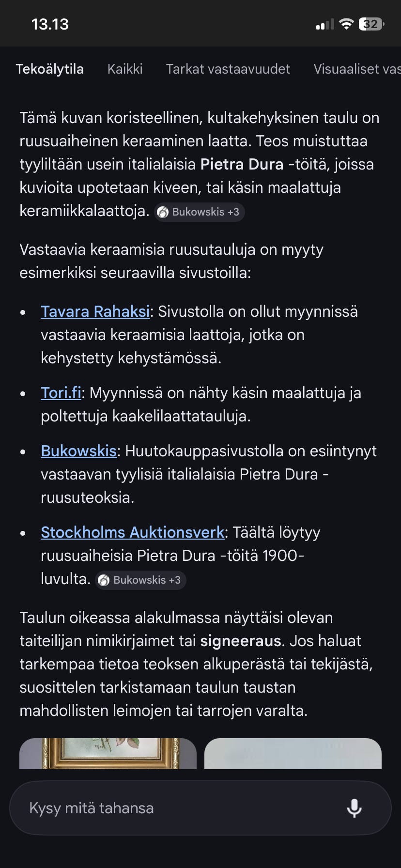This screenshot has height=868, width=401.
Task: Tap the Bukowskis source icon after the first paragraph
Action: click(163, 212)
